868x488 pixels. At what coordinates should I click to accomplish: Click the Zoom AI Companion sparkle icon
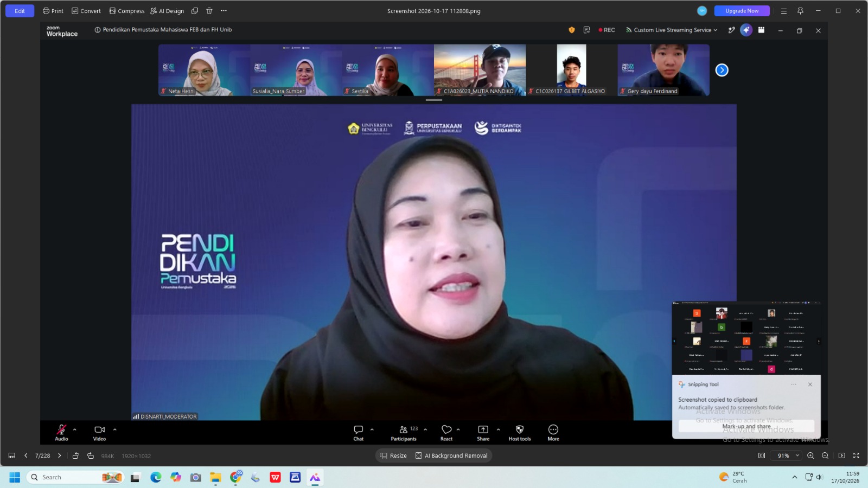click(746, 30)
